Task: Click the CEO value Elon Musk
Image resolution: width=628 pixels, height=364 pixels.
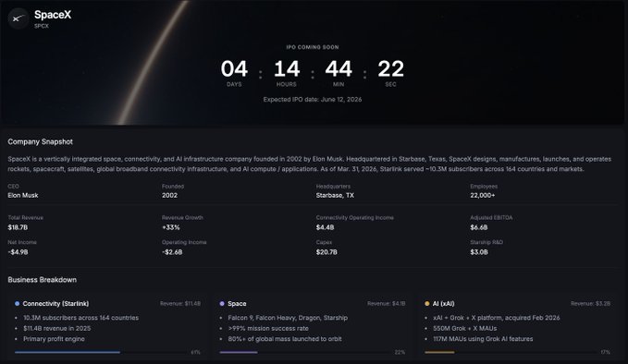Action: tap(23, 196)
